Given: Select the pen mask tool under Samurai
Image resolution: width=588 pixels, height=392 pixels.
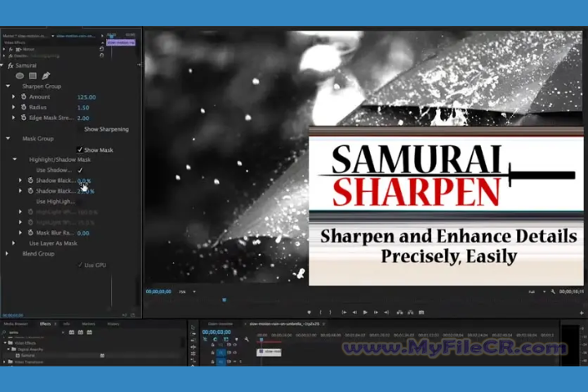Looking at the screenshot, I should pyautogui.click(x=46, y=76).
